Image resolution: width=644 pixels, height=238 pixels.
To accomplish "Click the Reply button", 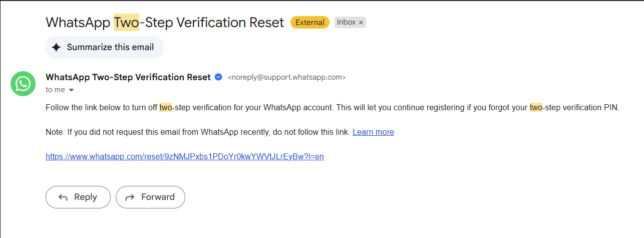I will [78, 197].
